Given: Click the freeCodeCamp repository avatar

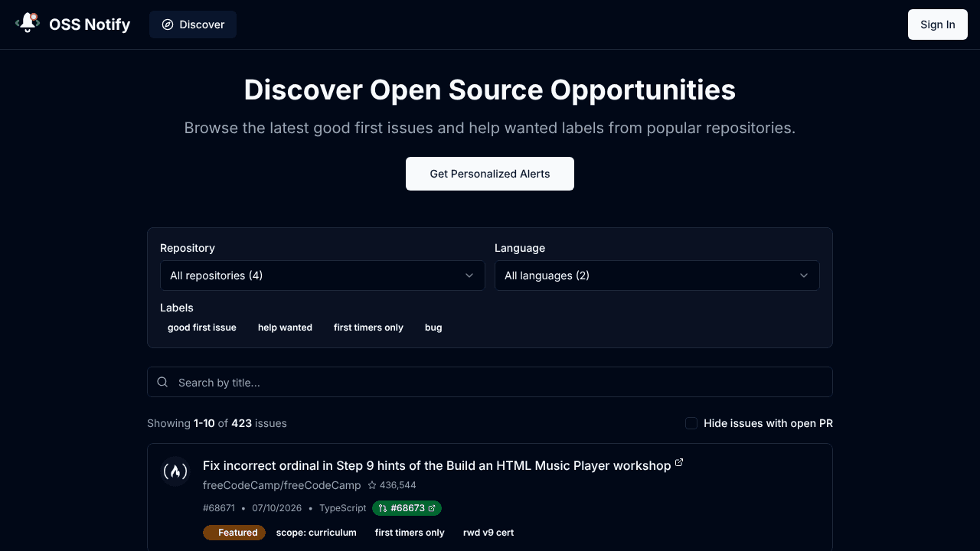Looking at the screenshot, I should [175, 471].
